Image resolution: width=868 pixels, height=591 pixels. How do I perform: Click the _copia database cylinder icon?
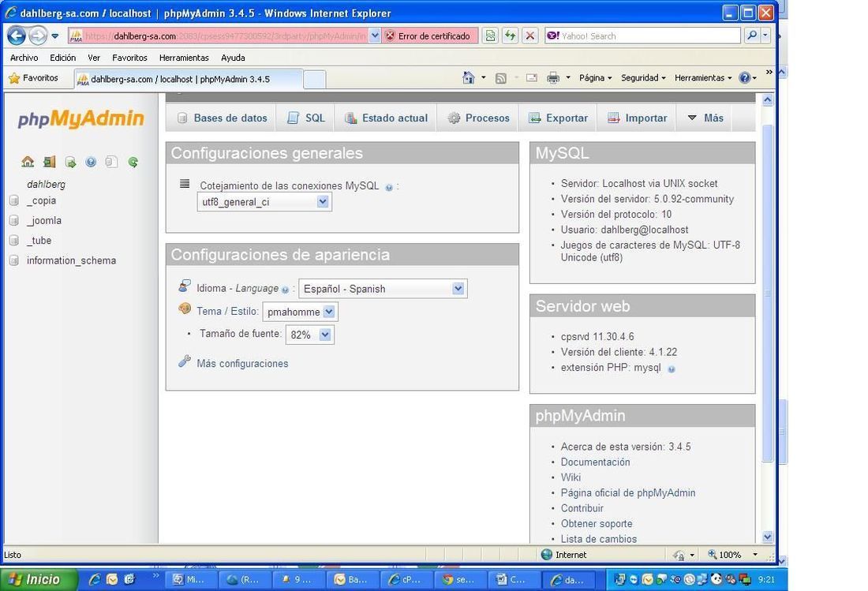pos(14,200)
